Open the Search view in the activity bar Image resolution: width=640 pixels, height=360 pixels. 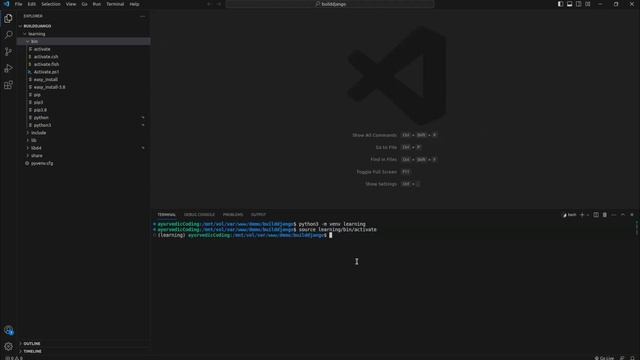(8, 35)
